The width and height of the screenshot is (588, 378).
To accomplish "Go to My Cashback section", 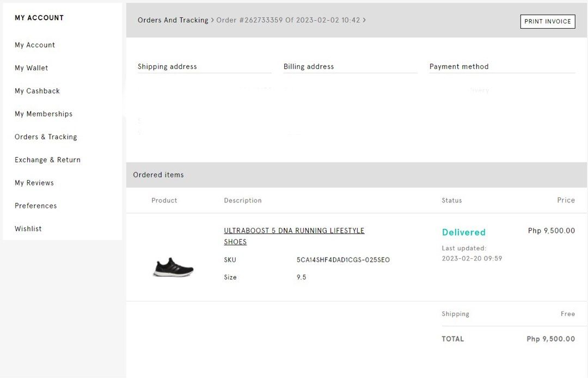I will [x=37, y=91].
